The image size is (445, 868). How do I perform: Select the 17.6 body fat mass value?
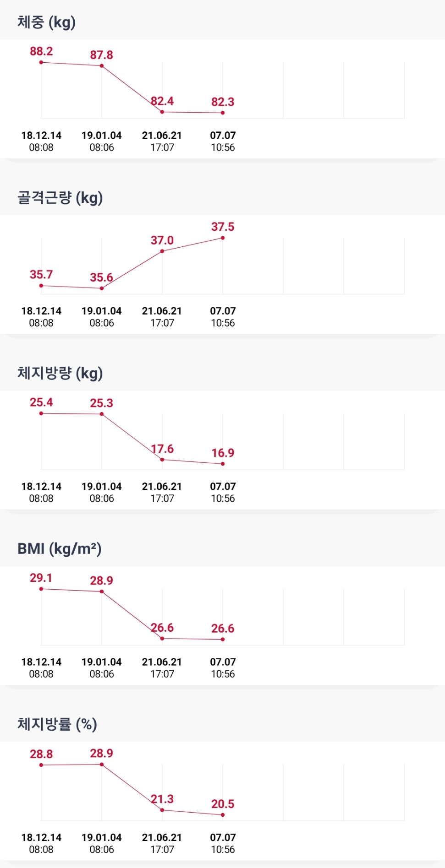(162, 449)
